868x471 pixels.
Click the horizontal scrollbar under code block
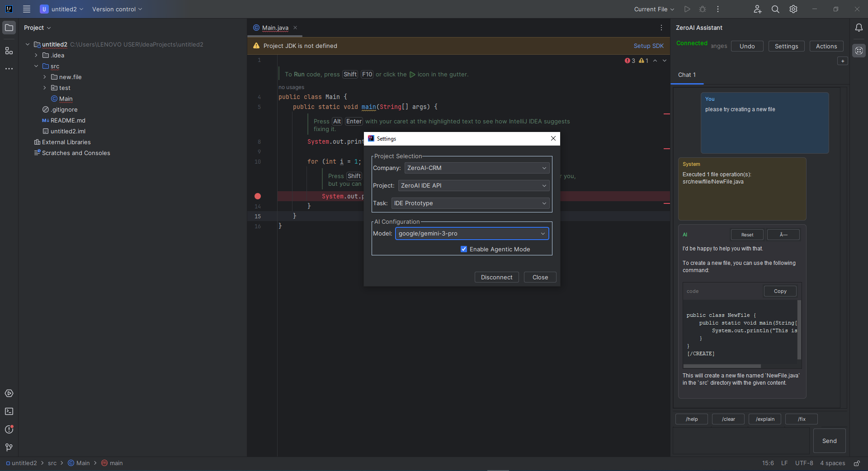pyautogui.click(x=722, y=366)
